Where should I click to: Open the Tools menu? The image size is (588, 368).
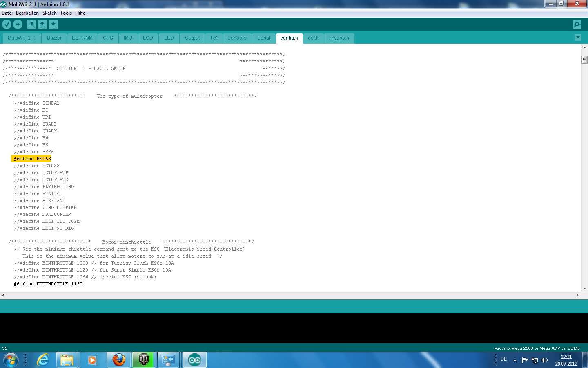66,13
